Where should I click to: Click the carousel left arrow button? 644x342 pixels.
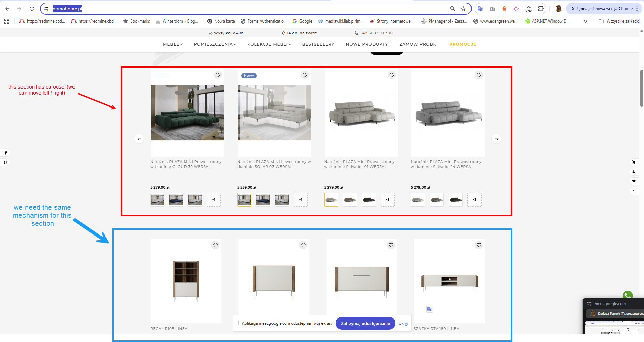click(x=139, y=139)
